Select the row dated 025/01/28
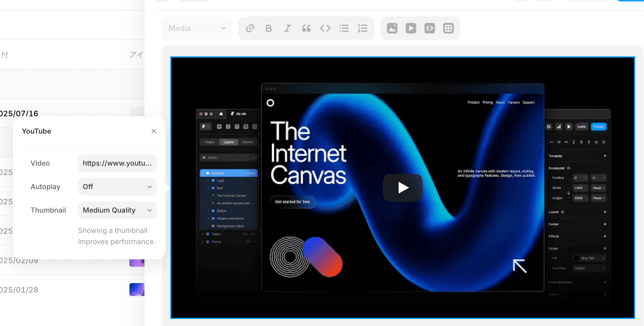Screen dimensions: 644x326 72,290
